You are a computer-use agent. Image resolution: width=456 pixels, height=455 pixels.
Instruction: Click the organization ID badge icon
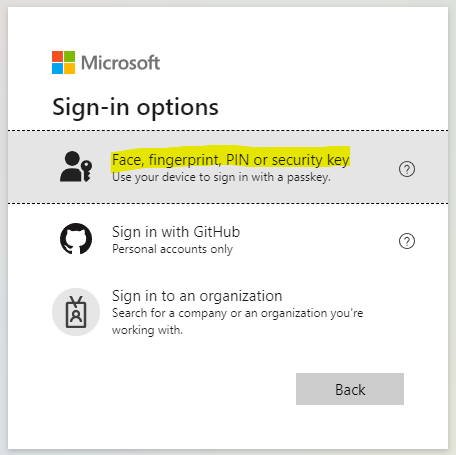tap(76, 312)
